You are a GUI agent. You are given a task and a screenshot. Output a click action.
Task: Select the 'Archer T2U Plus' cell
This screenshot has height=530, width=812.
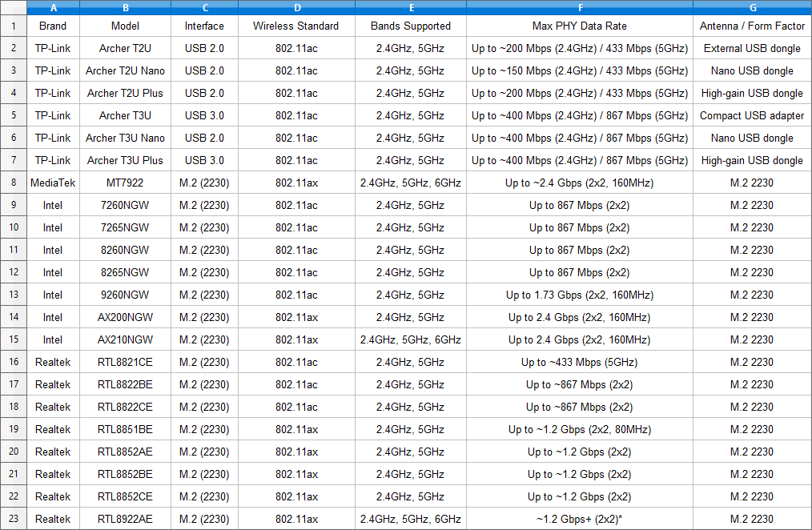(125, 93)
